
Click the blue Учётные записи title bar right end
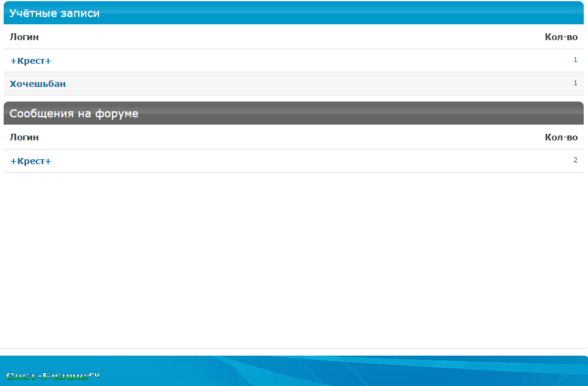click(x=547, y=13)
